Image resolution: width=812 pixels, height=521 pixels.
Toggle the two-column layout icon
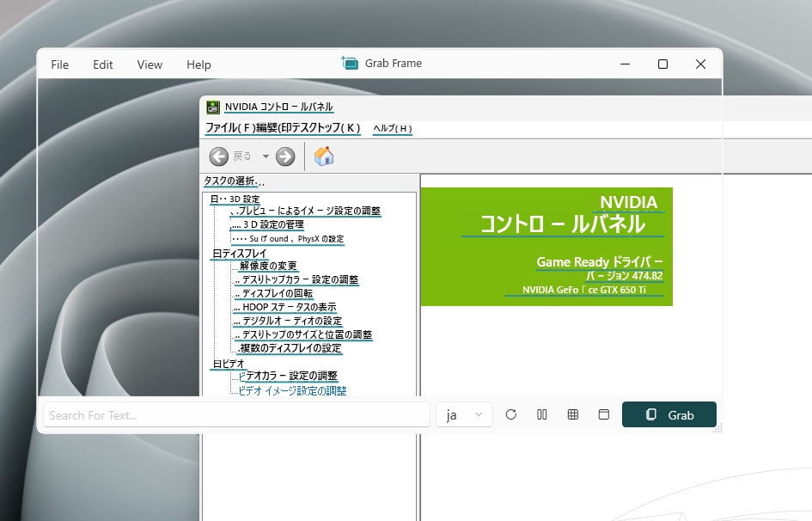click(x=541, y=414)
